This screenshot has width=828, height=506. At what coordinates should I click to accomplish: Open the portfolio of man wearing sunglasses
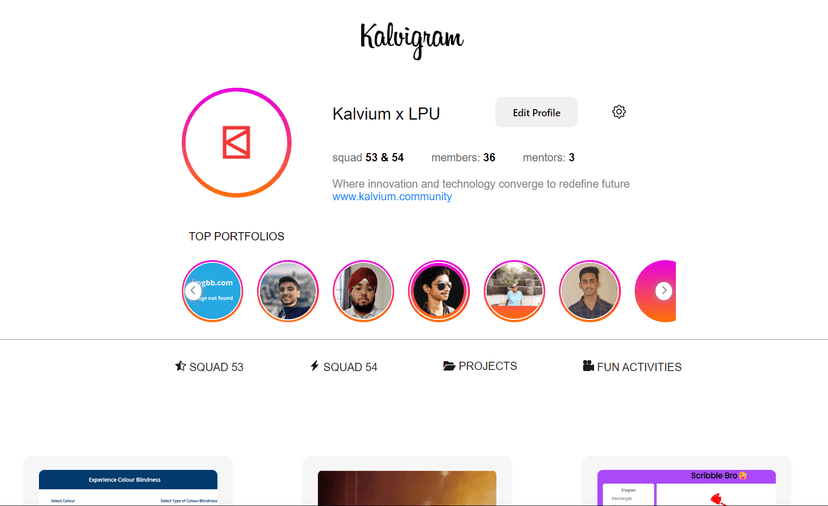point(439,291)
